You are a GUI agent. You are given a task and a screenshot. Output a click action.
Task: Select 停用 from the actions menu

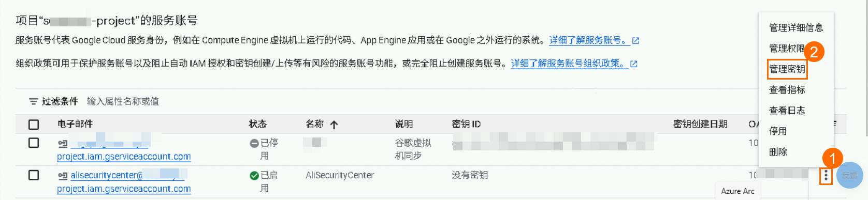click(778, 131)
